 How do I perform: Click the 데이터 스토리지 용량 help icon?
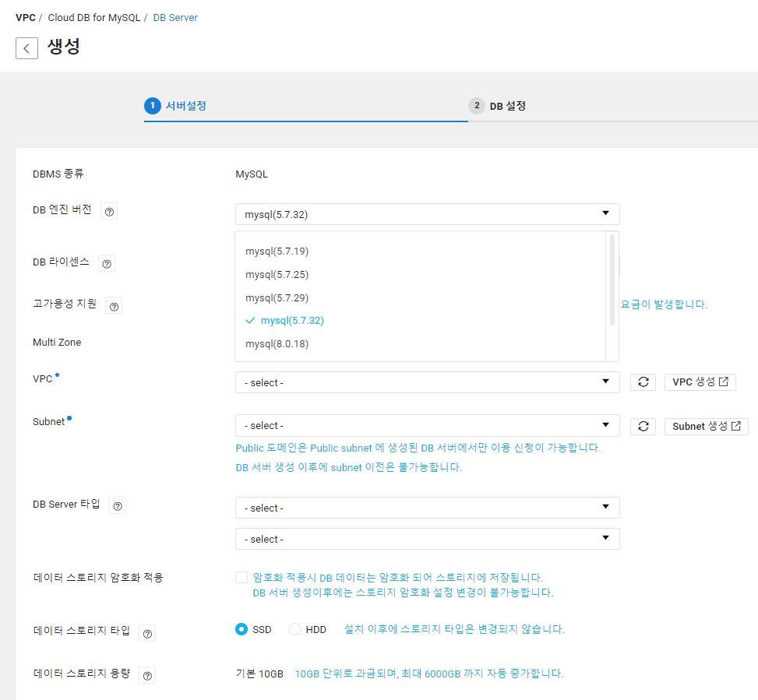(x=147, y=675)
